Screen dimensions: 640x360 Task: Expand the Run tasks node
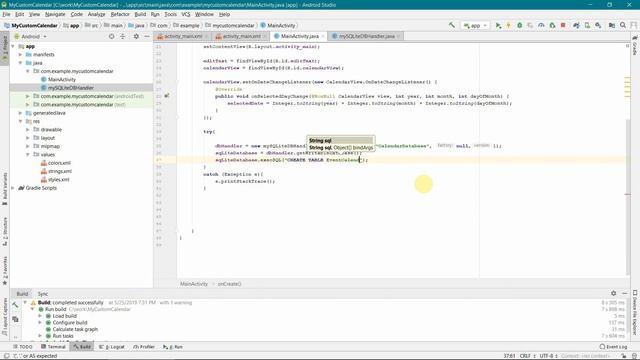(40, 336)
